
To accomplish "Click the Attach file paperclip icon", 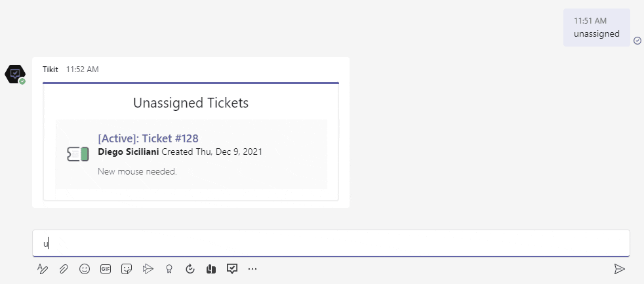I will [64, 268].
